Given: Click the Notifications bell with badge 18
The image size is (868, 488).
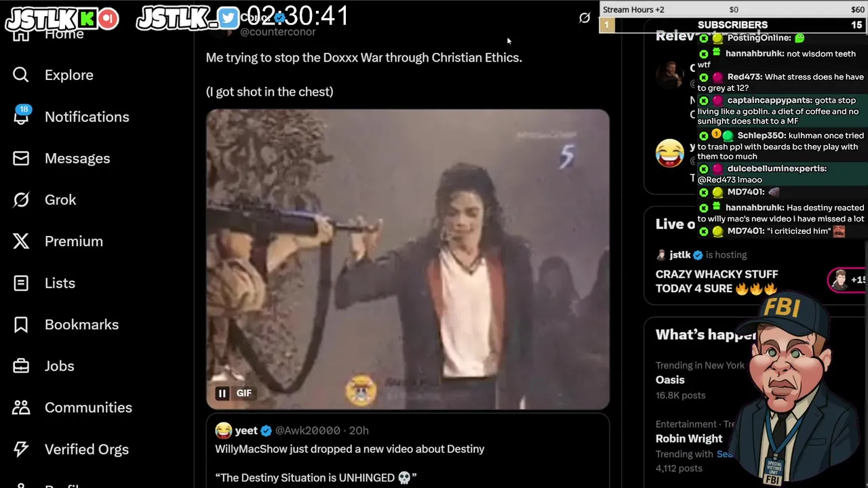Looking at the screenshot, I should (21, 115).
